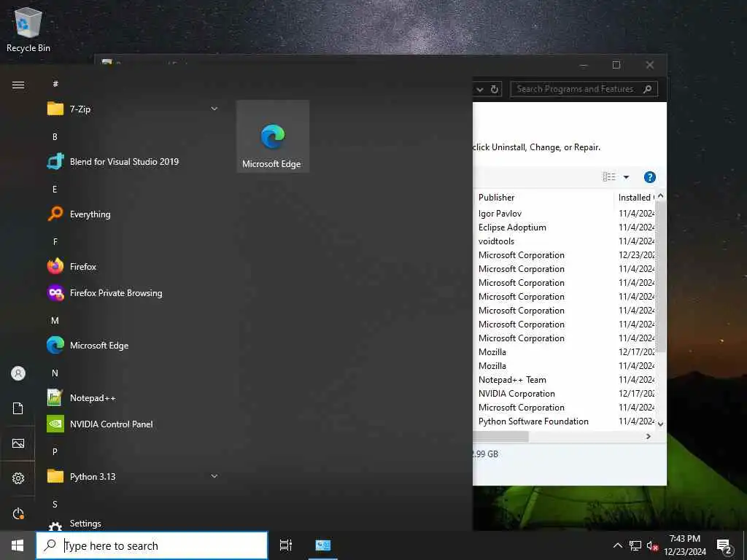Viewport: 747px width, 560px height.
Task: Click the Windows Start button
Action: tap(18, 545)
